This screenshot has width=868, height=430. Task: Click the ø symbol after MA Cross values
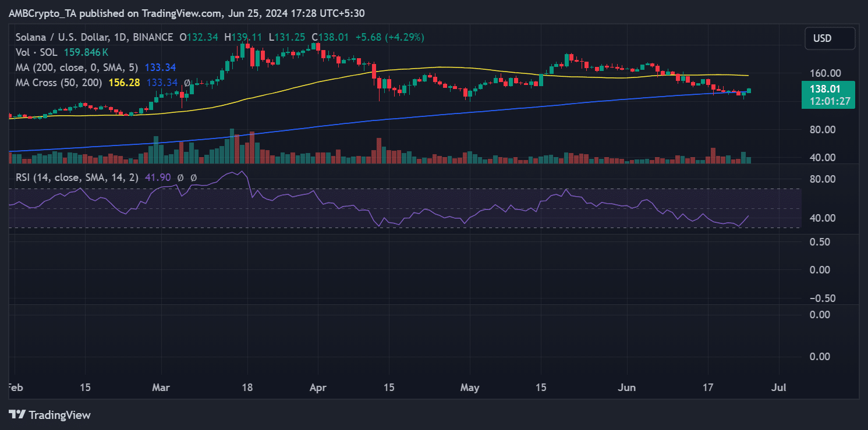[187, 83]
